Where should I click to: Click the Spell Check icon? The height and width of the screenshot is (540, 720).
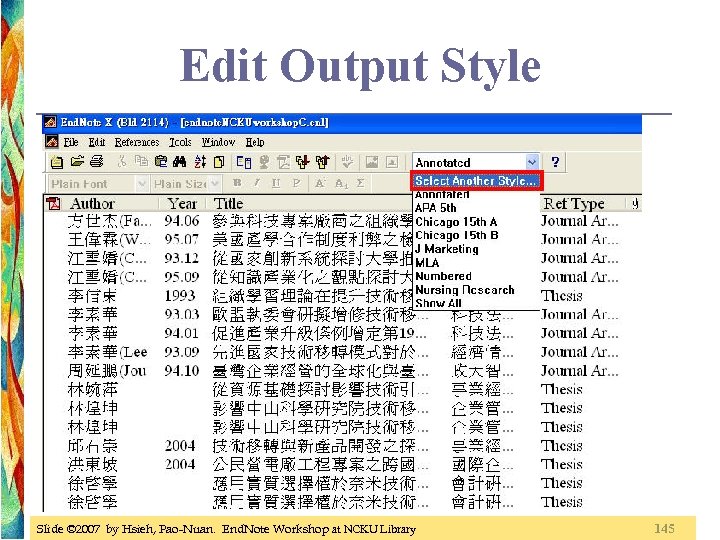pos(347,162)
